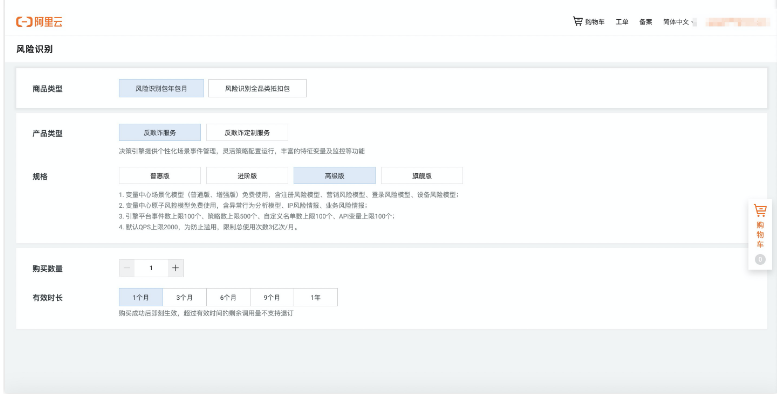Select 风险识别全品类抵扣包 option
This screenshot has height=394, width=777.
pyautogui.click(x=257, y=89)
